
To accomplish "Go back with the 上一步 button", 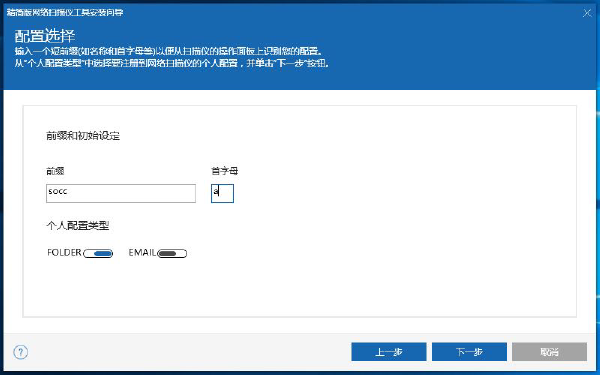I will tap(389, 352).
